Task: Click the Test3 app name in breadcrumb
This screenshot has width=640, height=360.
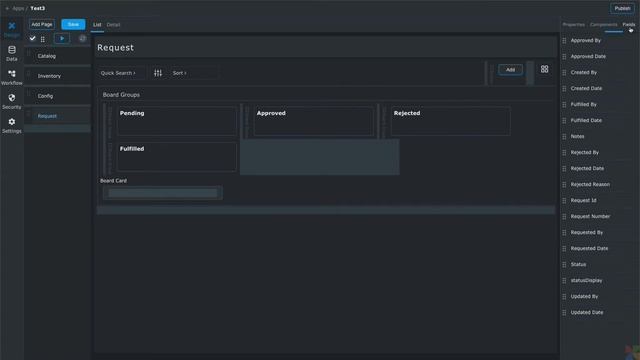Action: pos(38,8)
